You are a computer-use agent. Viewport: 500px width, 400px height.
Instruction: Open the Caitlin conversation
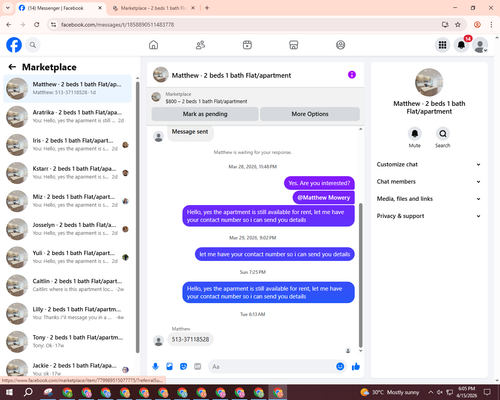coord(67,285)
